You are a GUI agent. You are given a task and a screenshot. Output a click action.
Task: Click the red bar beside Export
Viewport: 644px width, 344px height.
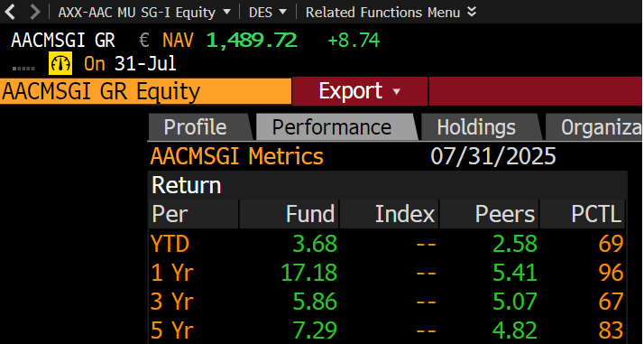coord(536,91)
